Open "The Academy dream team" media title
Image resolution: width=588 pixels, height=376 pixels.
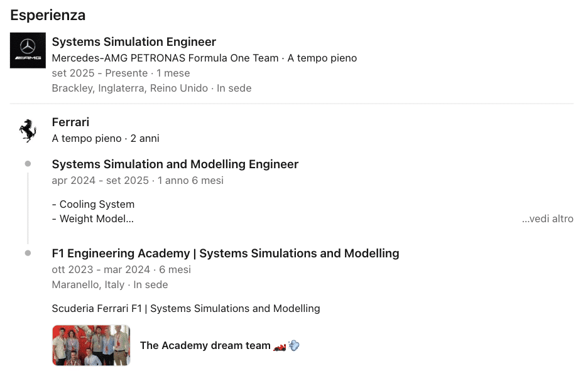tap(205, 346)
